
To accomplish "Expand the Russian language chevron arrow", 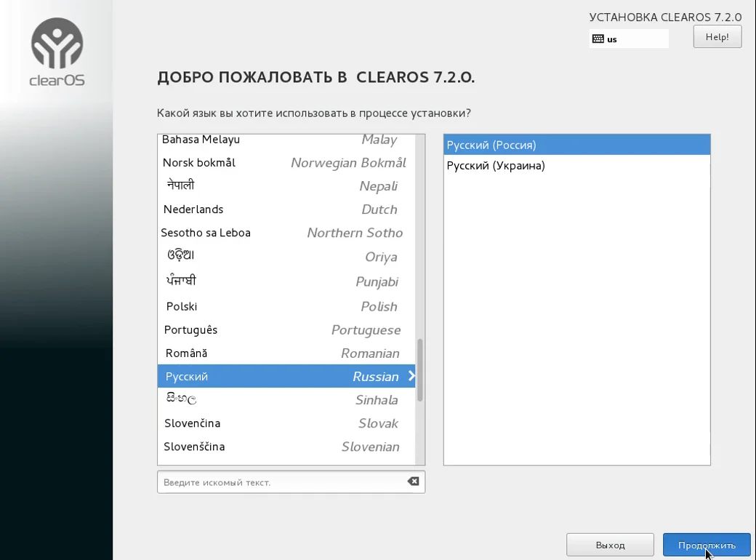I will tap(411, 376).
